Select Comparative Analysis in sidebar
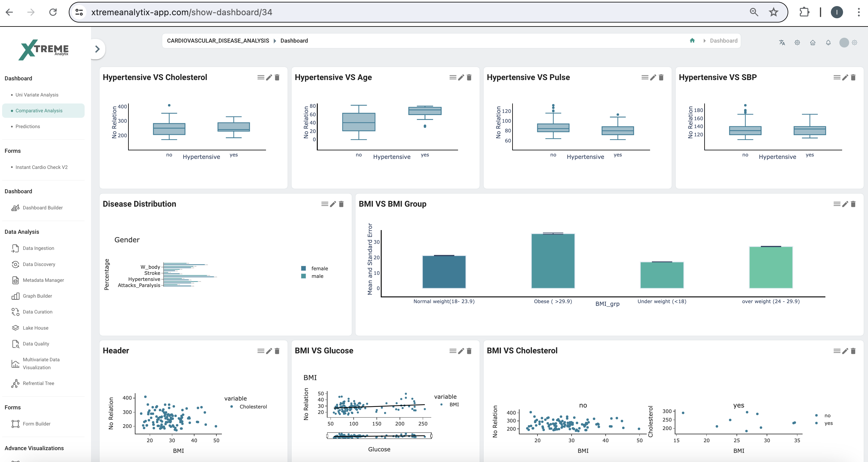This screenshot has height=462, width=868. click(x=43, y=110)
